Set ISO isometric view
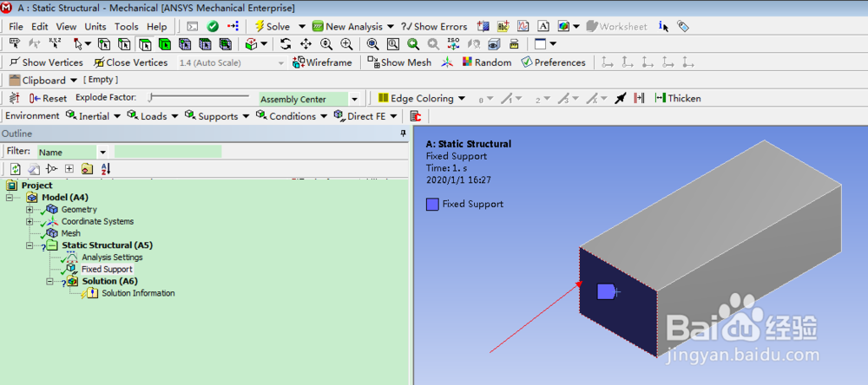The height and width of the screenshot is (385, 868). [x=453, y=43]
